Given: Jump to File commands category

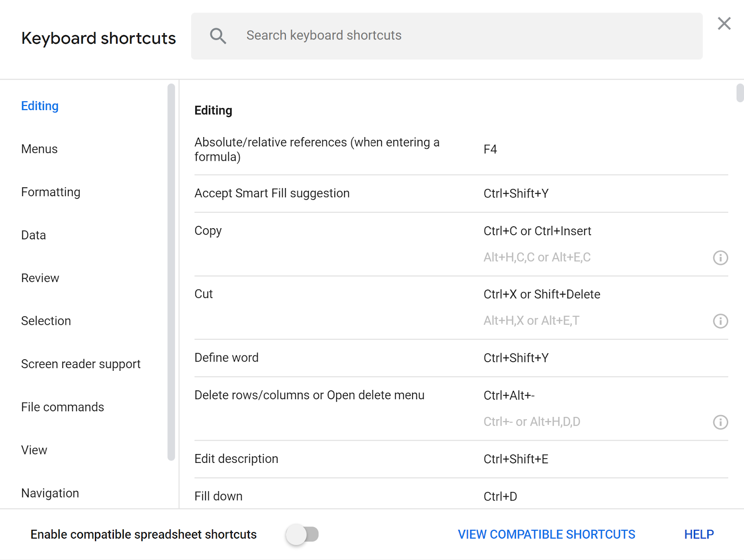Looking at the screenshot, I should [x=63, y=407].
